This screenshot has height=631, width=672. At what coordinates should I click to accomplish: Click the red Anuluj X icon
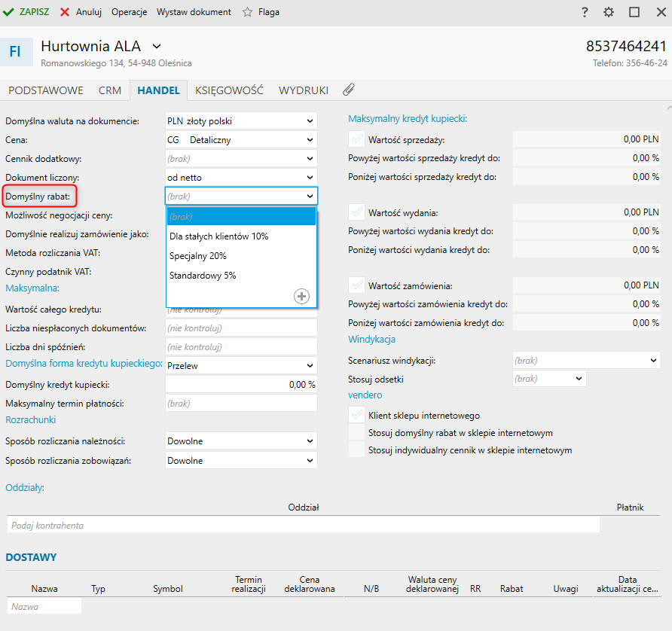click(x=65, y=12)
